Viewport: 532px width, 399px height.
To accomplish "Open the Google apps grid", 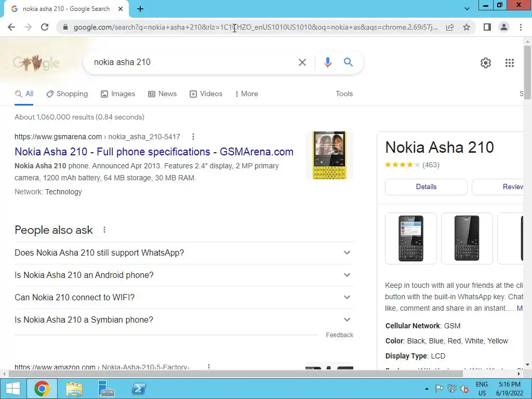I will [x=509, y=63].
